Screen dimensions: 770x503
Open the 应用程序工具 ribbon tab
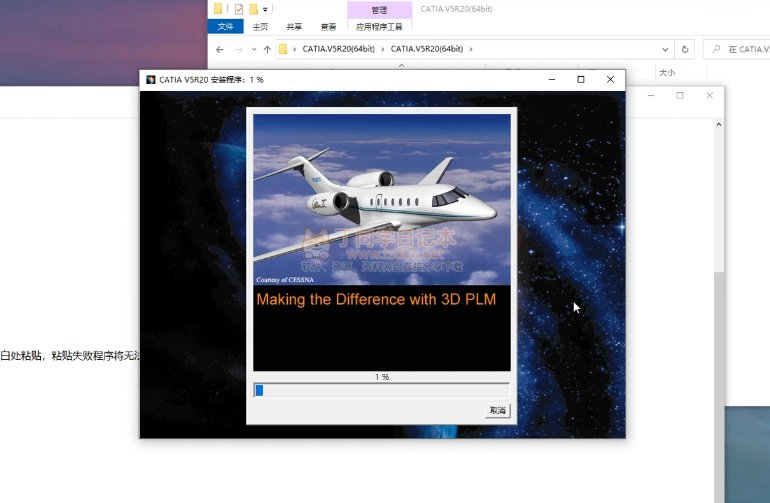click(x=379, y=27)
